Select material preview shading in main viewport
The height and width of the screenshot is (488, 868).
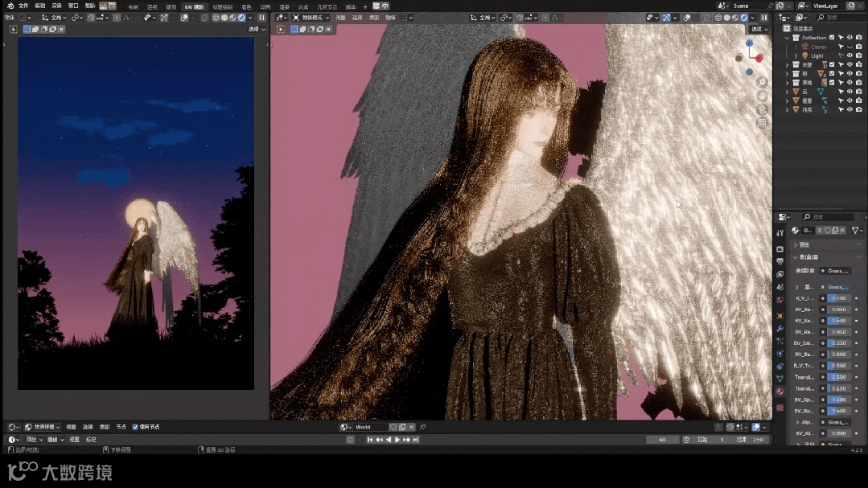(736, 18)
